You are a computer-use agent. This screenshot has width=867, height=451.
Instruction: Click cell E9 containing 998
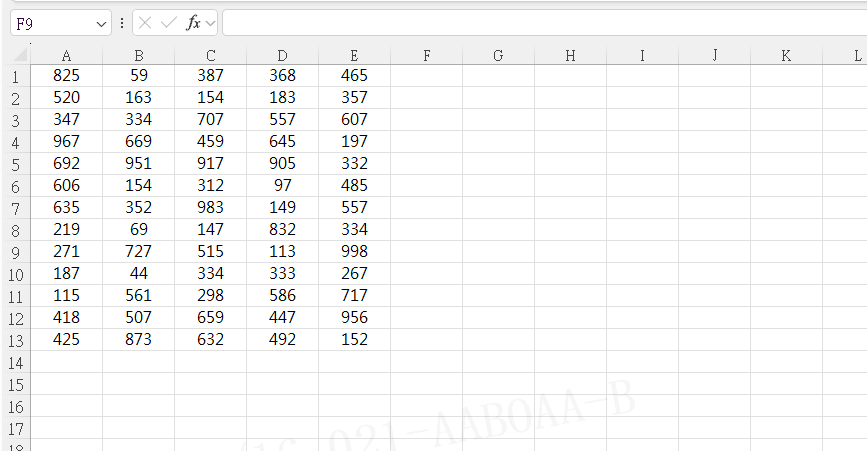[x=354, y=251]
